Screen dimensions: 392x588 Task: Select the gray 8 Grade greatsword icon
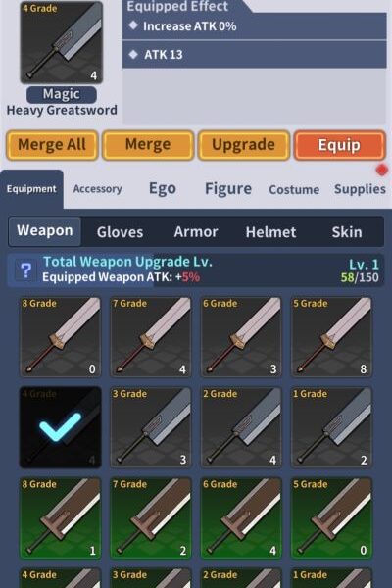pos(61,337)
